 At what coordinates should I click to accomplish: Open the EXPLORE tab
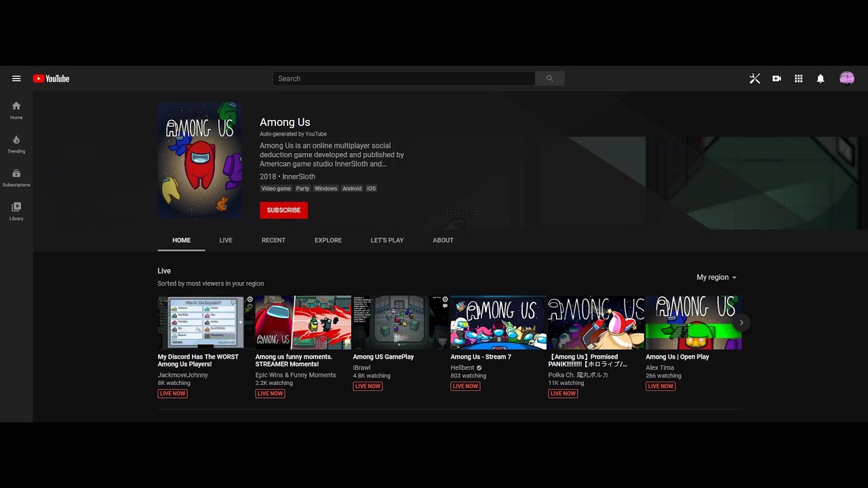(x=328, y=240)
